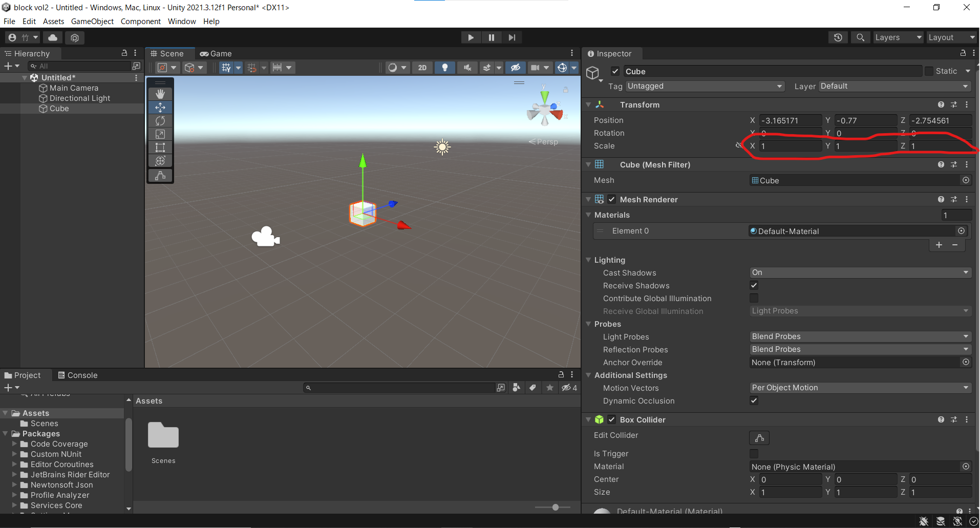The width and height of the screenshot is (980, 528).
Task: Toggle Contribute Global Illumination checkbox
Action: tap(754, 298)
